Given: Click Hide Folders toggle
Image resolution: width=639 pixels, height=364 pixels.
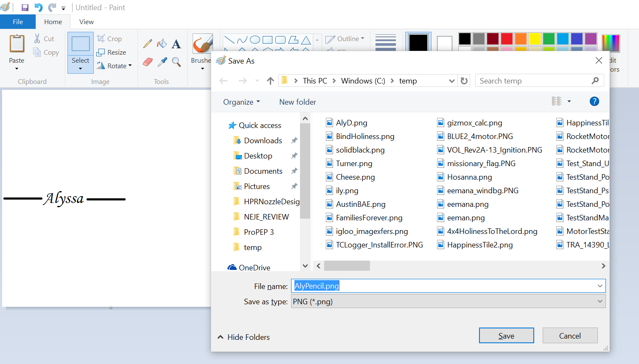Looking at the screenshot, I should (x=244, y=337).
